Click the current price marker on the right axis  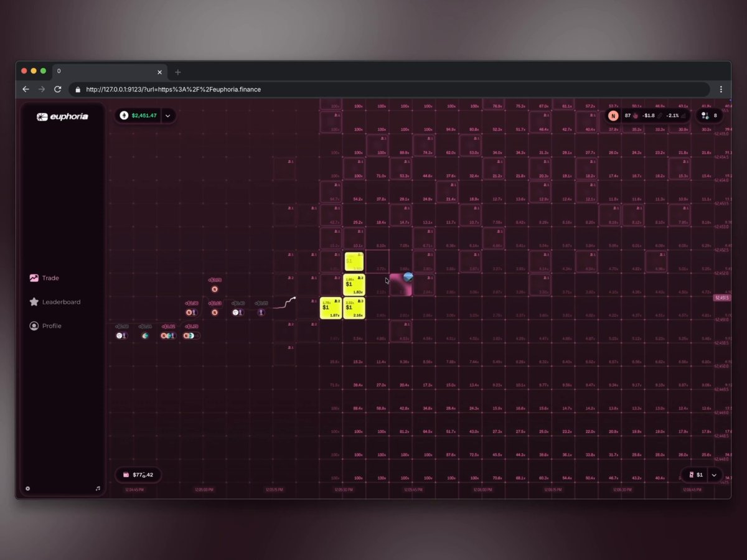[722, 298]
